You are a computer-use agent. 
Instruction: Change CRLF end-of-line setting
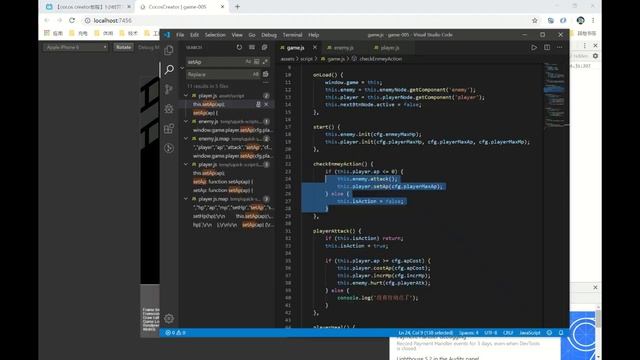(x=508, y=333)
